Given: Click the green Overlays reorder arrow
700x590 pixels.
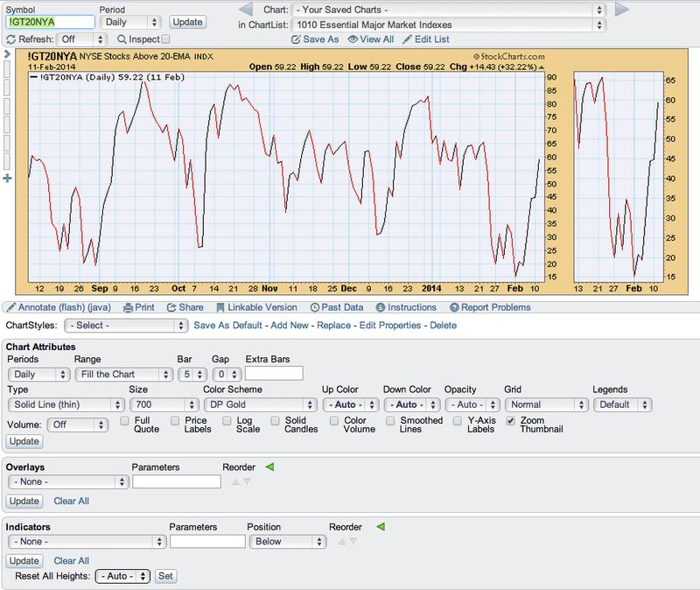Looking at the screenshot, I should [x=269, y=467].
